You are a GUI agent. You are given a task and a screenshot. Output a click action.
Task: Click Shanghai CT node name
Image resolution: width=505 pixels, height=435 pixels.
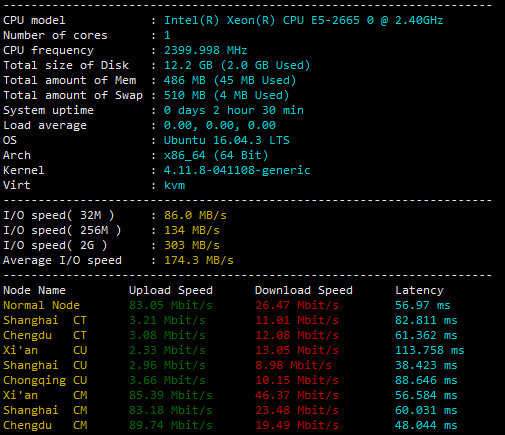pos(45,320)
